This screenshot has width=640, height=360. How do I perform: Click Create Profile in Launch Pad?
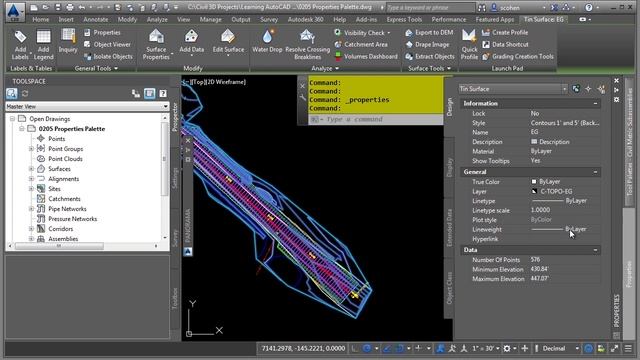tap(505, 33)
